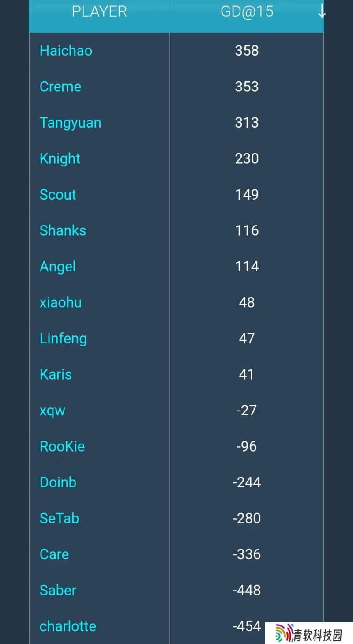Open the xqw player link
This screenshot has height=644, width=353.
click(53, 411)
